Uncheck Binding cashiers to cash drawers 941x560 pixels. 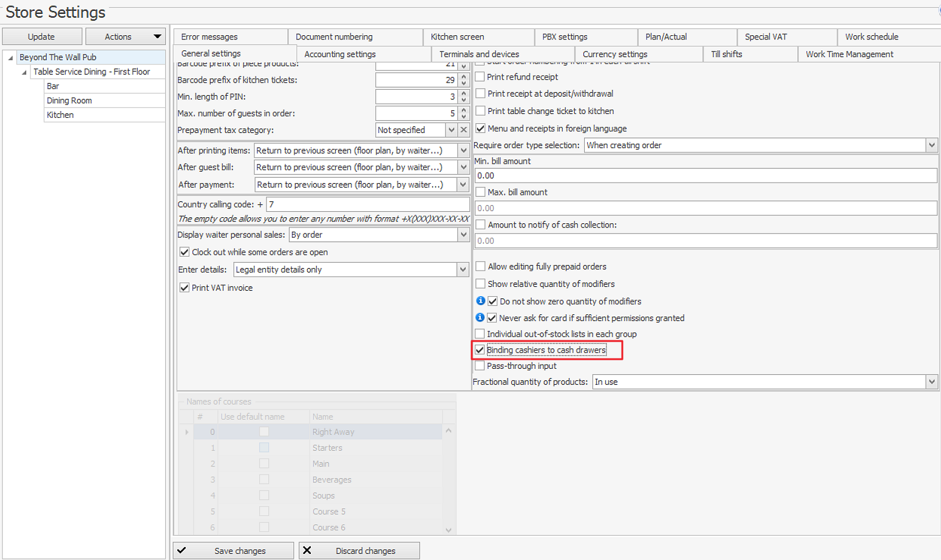point(480,350)
